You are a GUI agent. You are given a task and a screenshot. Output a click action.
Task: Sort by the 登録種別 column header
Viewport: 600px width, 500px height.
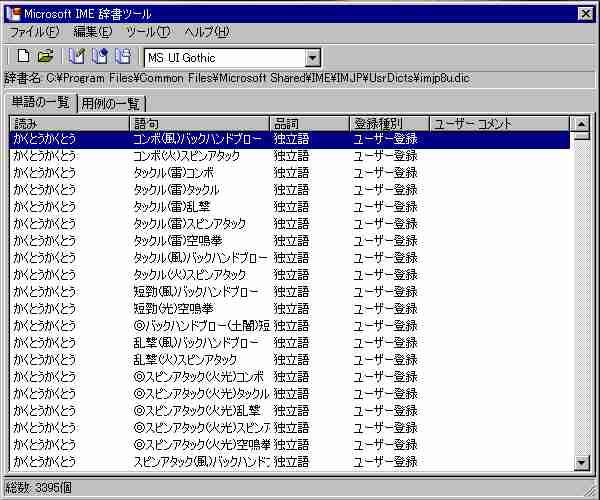click(x=390, y=124)
